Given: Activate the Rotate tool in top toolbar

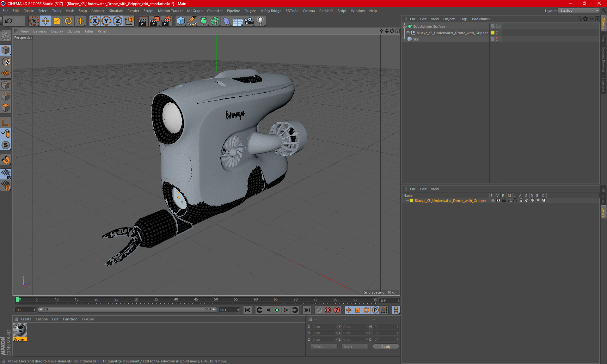Looking at the screenshot, I should click(x=68, y=21).
